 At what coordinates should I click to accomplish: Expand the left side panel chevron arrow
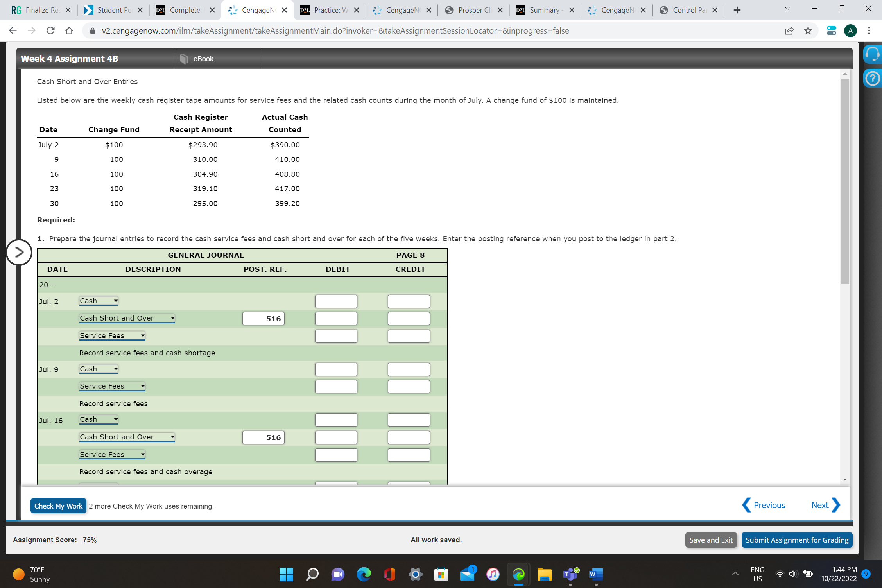[18, 253]
